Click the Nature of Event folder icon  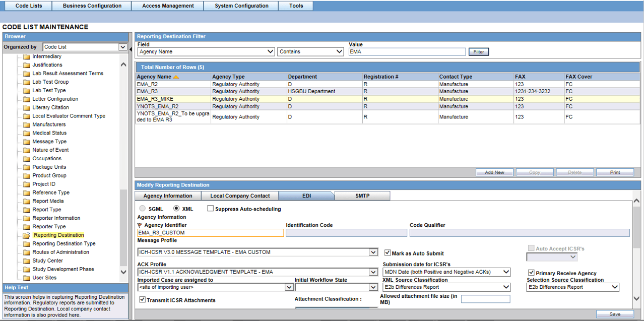26,150
